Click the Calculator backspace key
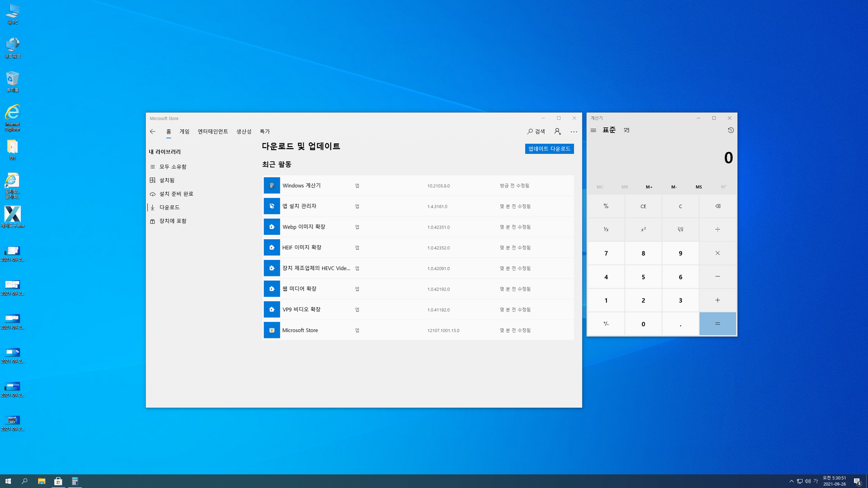The width and height of the screenshot is (868, 488). [x=717, y=206]
